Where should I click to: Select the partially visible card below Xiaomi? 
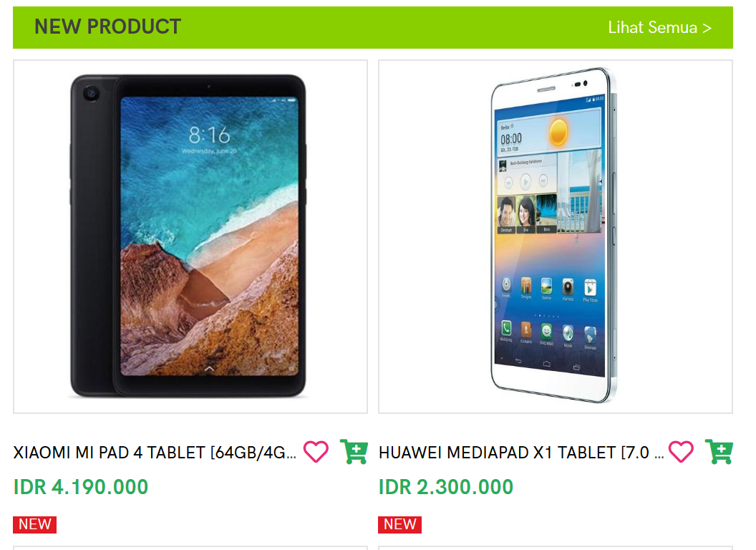190,548
